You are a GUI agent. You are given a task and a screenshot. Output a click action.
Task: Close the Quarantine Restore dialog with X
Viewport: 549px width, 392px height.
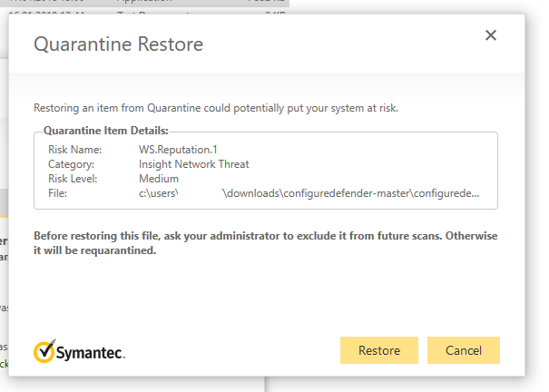pyautogui.click(x=491, y=35)
